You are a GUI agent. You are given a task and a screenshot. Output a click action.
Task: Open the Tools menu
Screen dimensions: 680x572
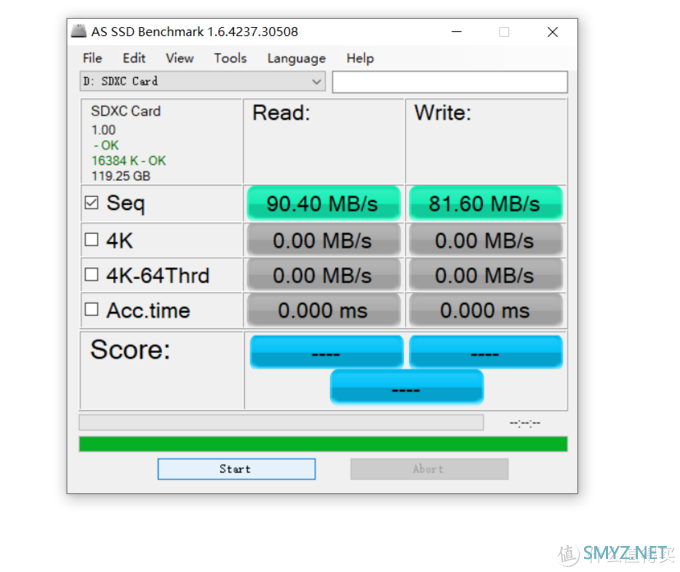[230, 58]
